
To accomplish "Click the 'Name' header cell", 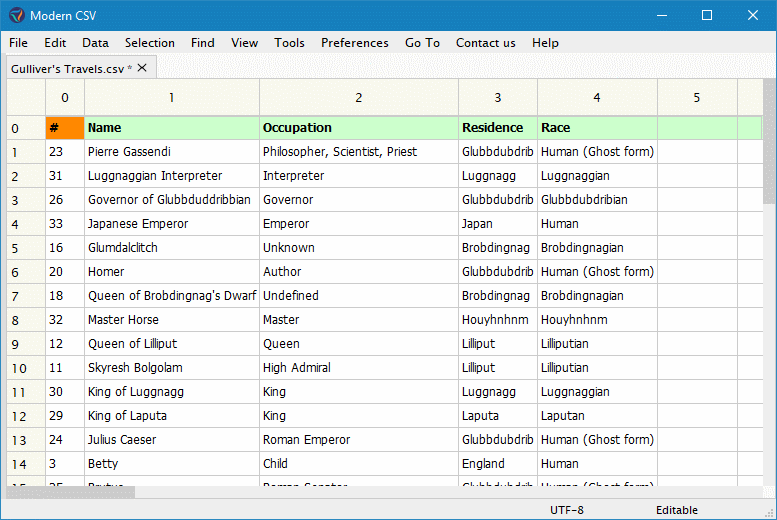I will (x=172, y=128).
